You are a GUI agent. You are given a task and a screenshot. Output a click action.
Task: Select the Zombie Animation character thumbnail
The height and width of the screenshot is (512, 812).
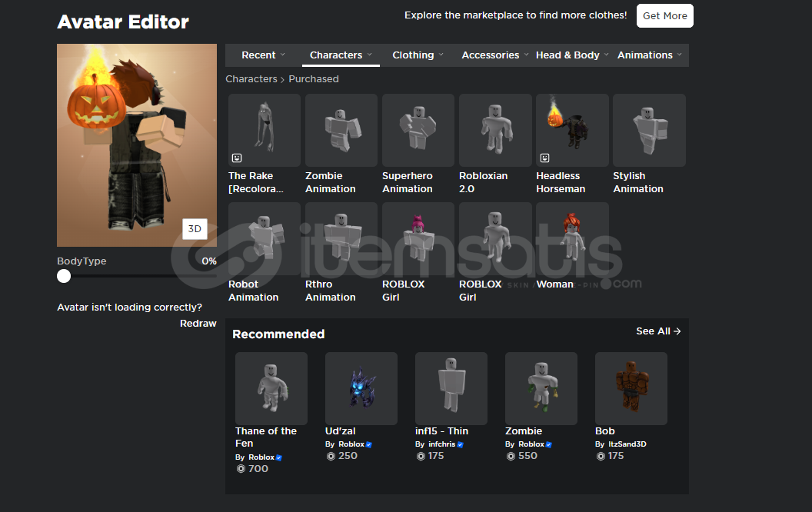[341, 130]
